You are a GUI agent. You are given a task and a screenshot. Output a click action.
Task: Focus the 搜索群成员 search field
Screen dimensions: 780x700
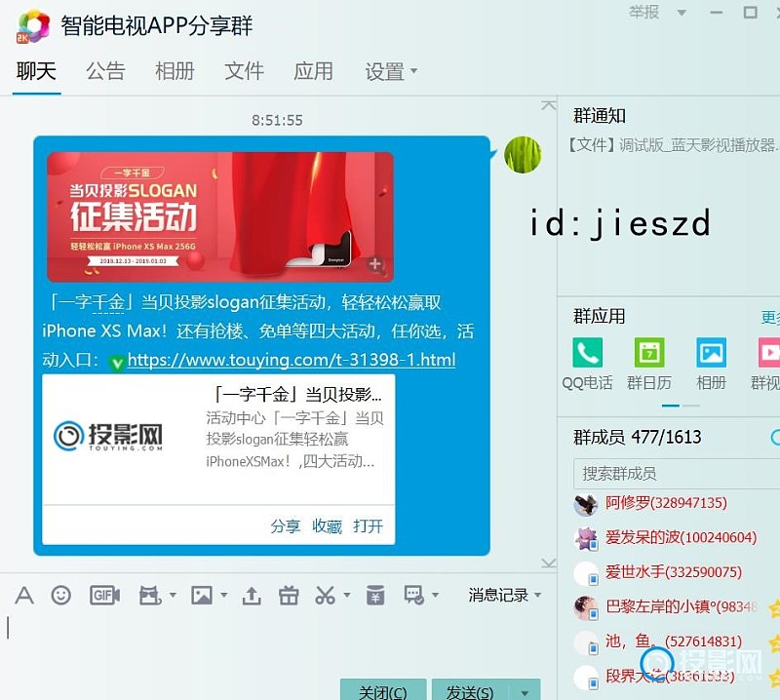[677, 473]
